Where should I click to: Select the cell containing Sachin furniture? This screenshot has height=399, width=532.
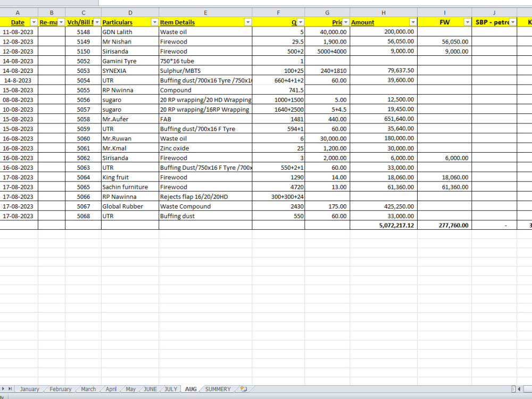130,187
